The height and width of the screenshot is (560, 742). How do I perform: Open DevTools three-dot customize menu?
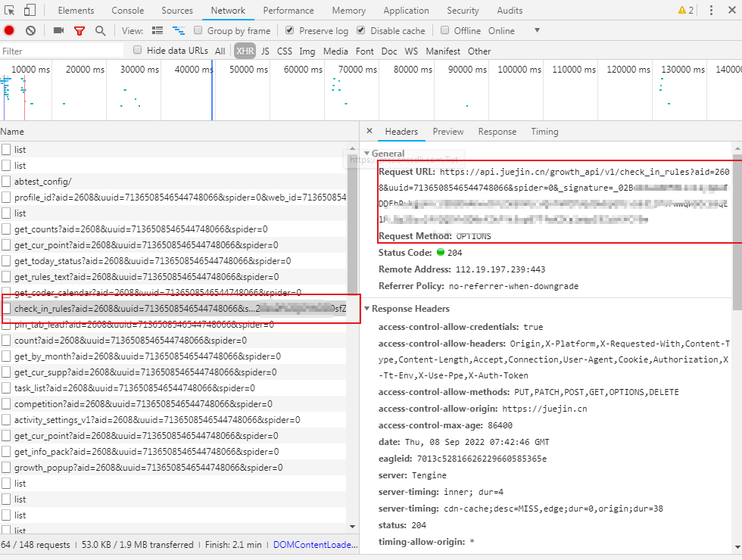click(711, 10)
